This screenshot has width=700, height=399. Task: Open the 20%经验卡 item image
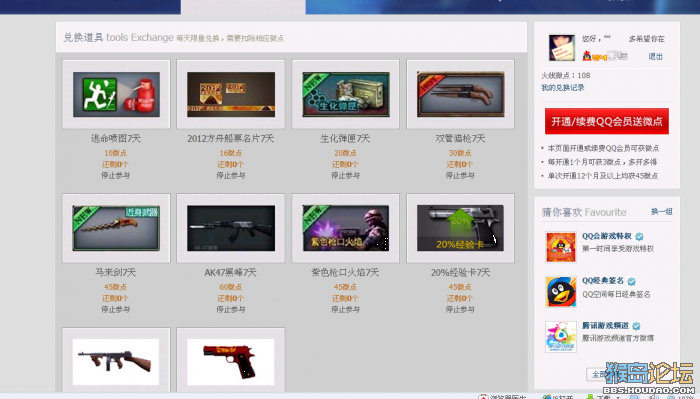point(460,228)
